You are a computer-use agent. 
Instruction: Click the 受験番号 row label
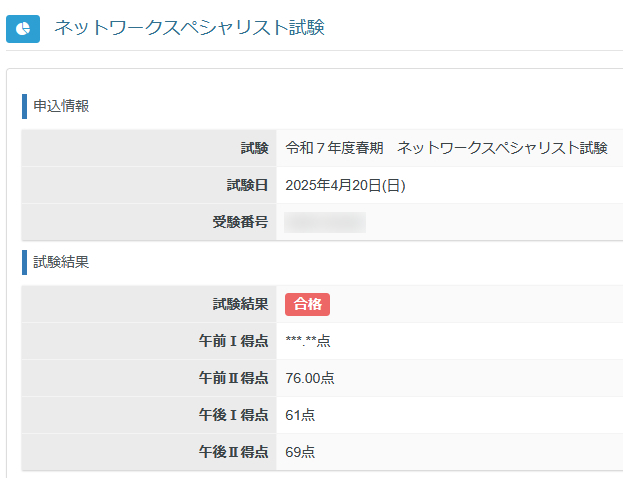240,222
